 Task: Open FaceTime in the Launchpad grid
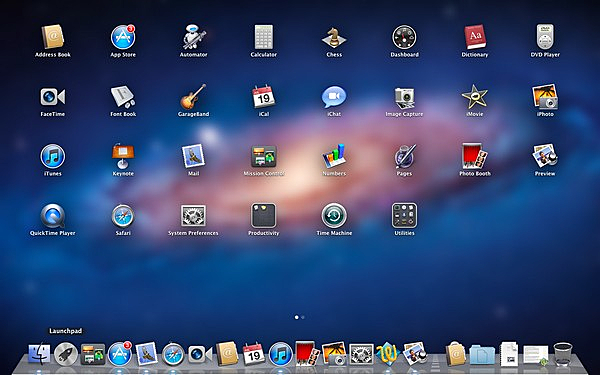click(53, 97)
